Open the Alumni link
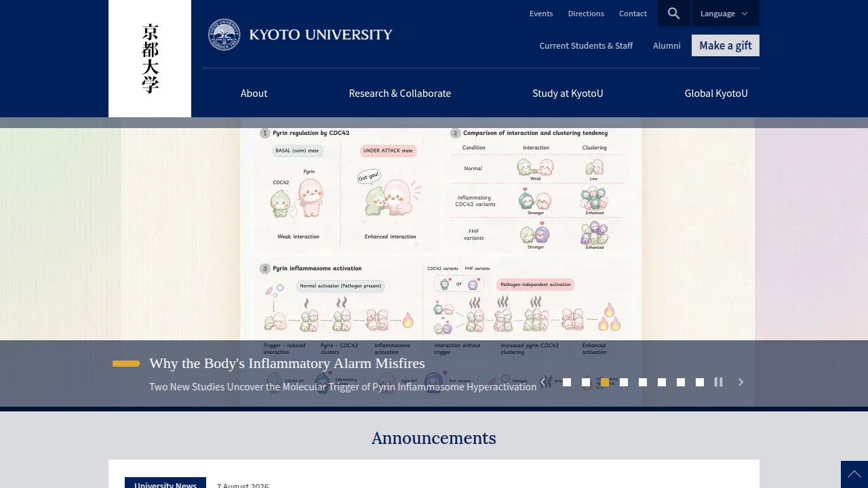 pos(667,45)
